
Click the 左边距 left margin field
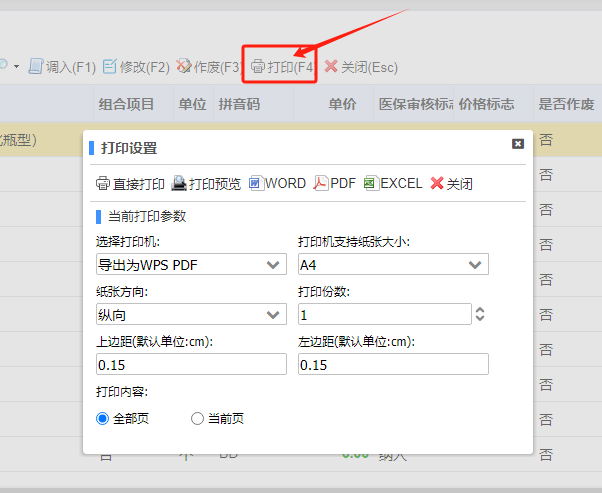[394, 364]
